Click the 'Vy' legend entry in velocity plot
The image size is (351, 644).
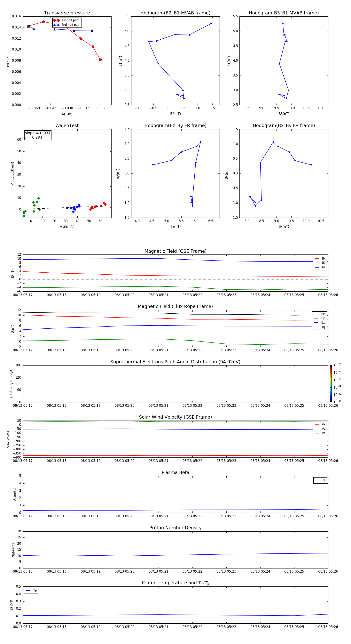point(320,429)
